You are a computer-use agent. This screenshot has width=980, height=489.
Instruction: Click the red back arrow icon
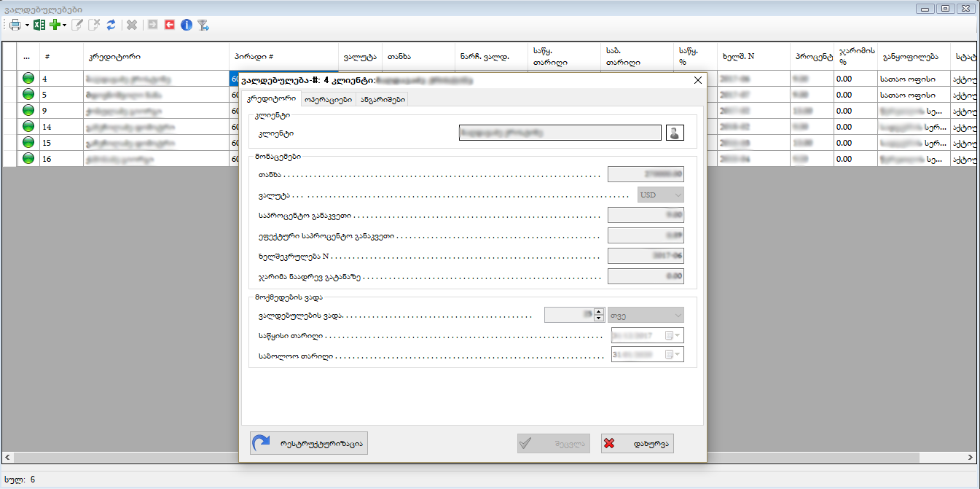point(170,25)
